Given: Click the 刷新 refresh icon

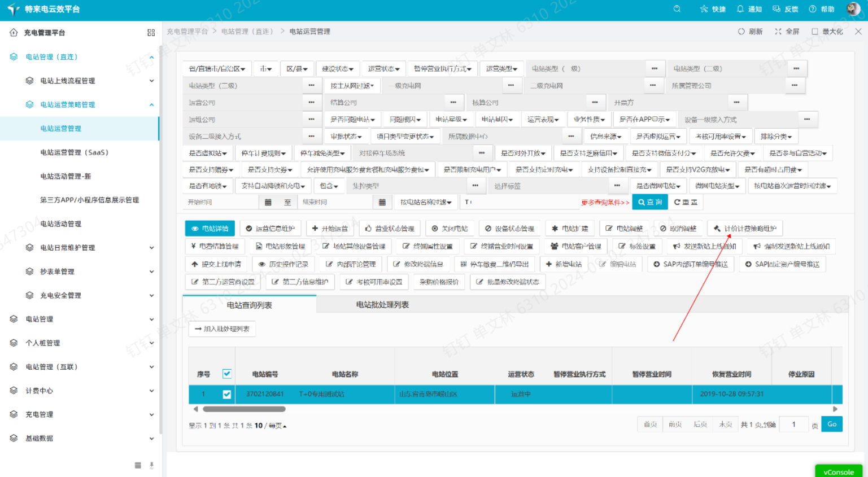Looking at the screenshot, I should tap(741, 32).
